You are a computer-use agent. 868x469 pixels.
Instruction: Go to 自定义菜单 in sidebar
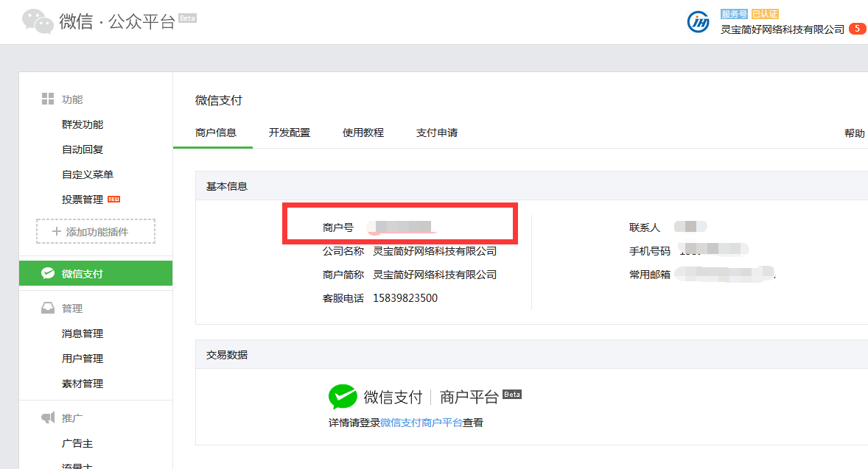(x=88, y=174)
